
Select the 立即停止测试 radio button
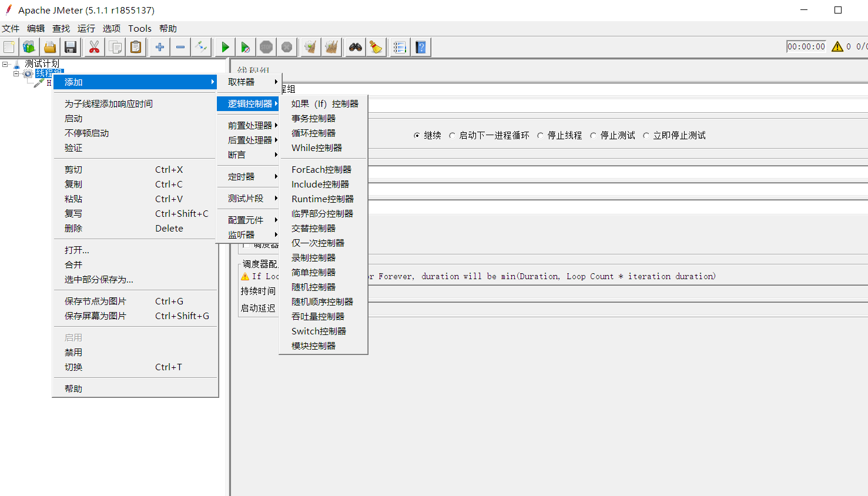(x=646, y=136)
